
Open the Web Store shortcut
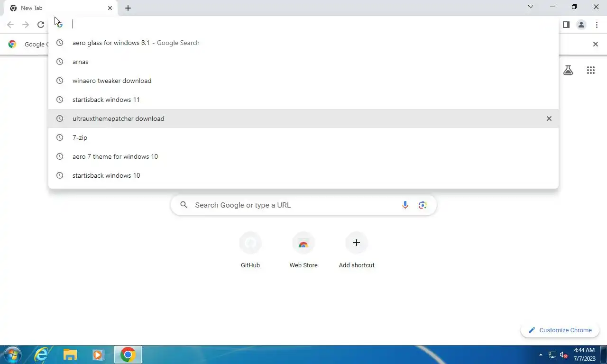(303, 250)
